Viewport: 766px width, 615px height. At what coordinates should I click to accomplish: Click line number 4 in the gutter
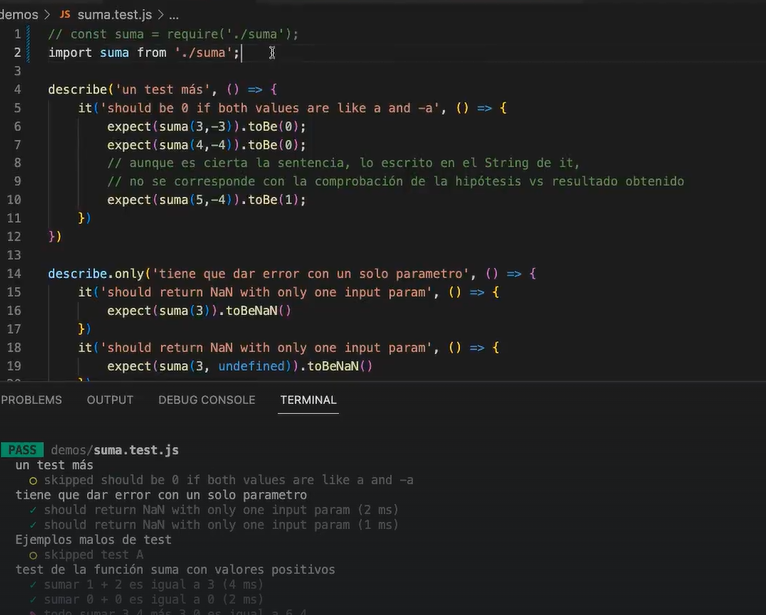click(x=18, y=89)
